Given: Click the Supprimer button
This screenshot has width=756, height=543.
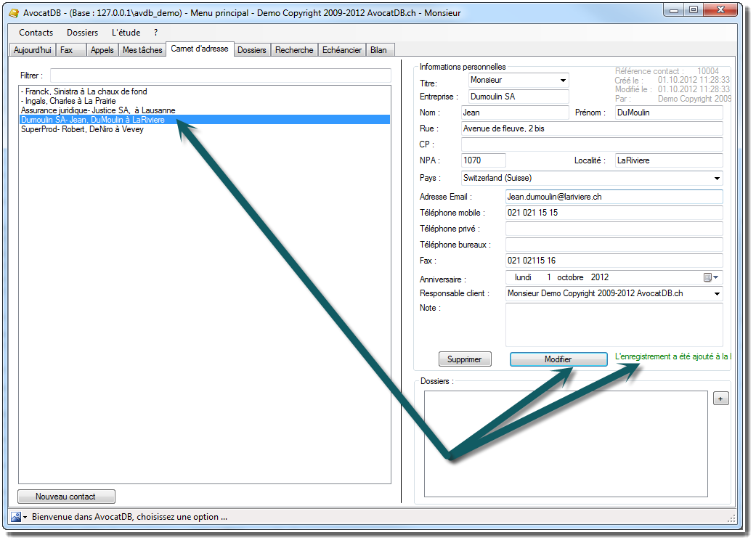Looking at the screenshot, I should coord(465,359).
